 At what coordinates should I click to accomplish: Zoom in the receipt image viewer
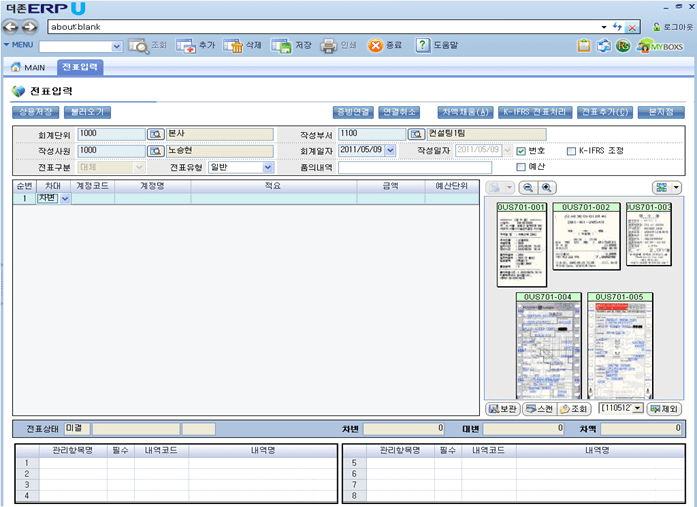(546, 188)
